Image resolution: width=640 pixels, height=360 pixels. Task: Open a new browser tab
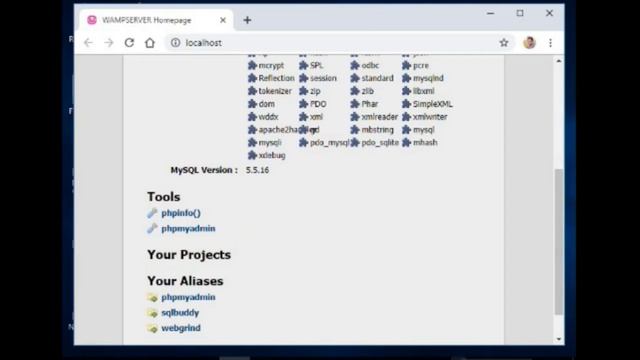pyautogui.click(x=247, y=20)
